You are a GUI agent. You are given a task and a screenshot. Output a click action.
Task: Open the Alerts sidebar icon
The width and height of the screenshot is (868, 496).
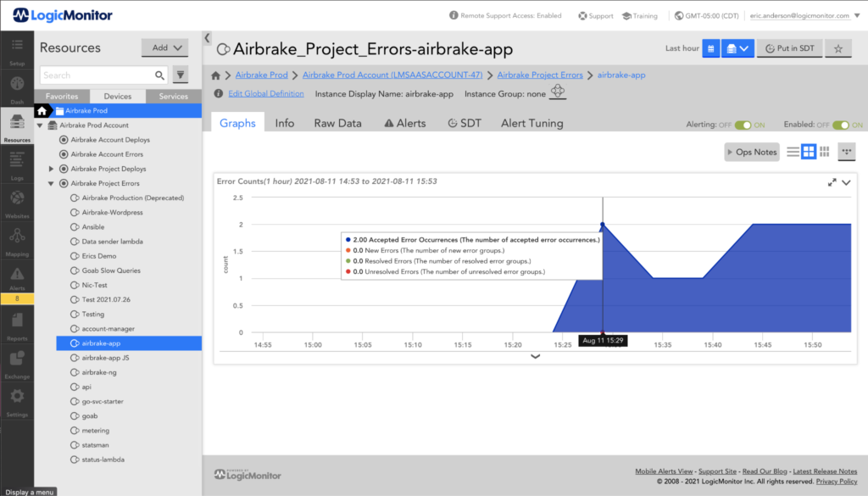click(17, 278)
